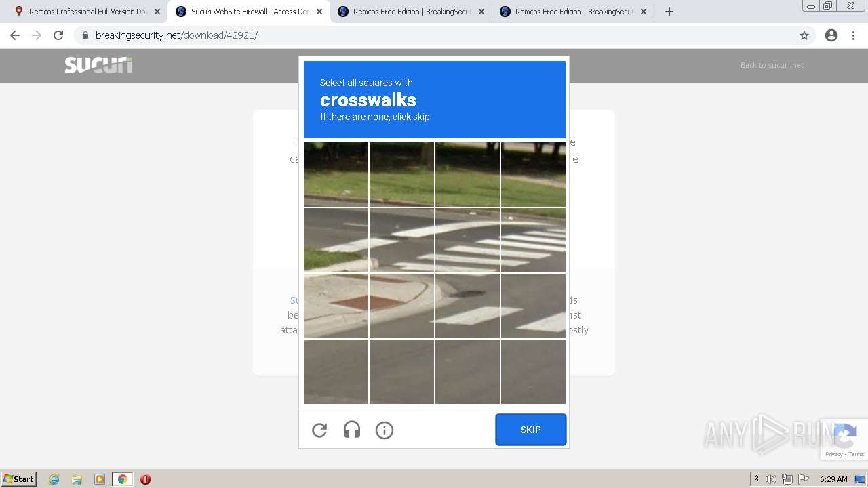
Task: Click the system clock 6:29 AM
Action: (x=833, y=479)
